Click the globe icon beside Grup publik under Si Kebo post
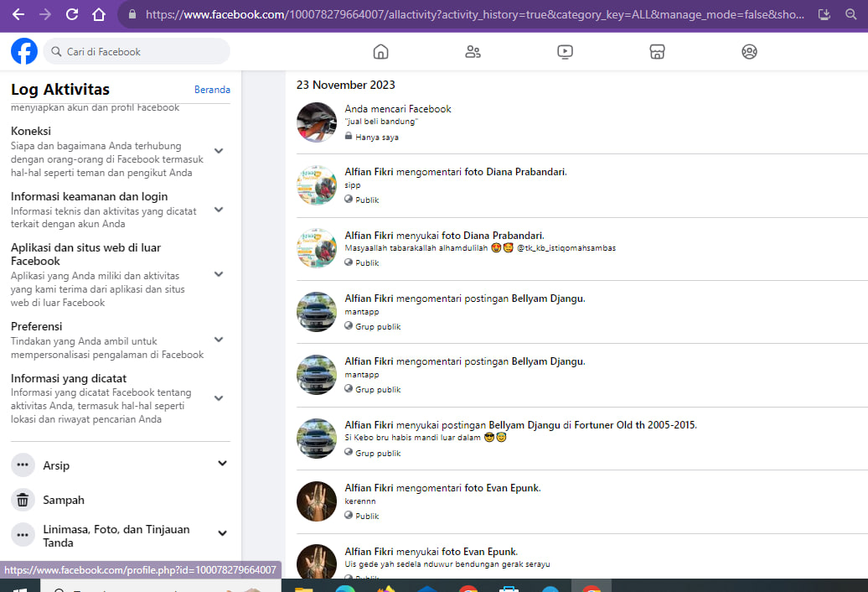The height and width of the screenshot is (592, 868). coord(349,452)
